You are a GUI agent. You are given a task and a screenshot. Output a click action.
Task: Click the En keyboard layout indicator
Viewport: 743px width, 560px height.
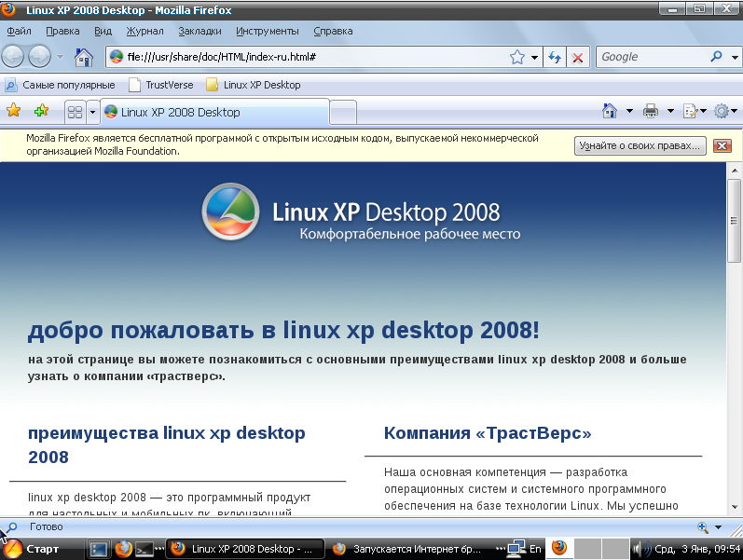click(535, 549)
